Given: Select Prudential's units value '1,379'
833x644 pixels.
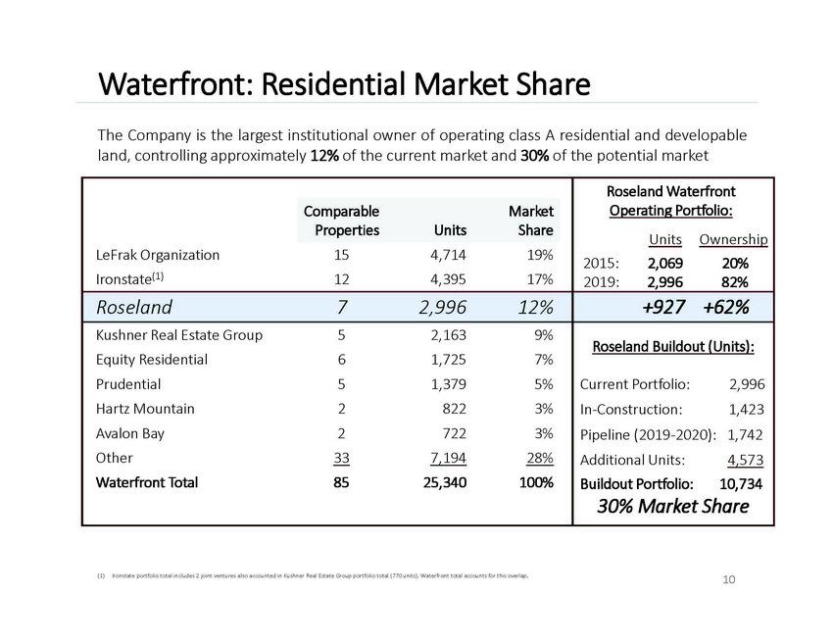Looking at the screenshot, I should pyautogui.click(x=448, y=384).
